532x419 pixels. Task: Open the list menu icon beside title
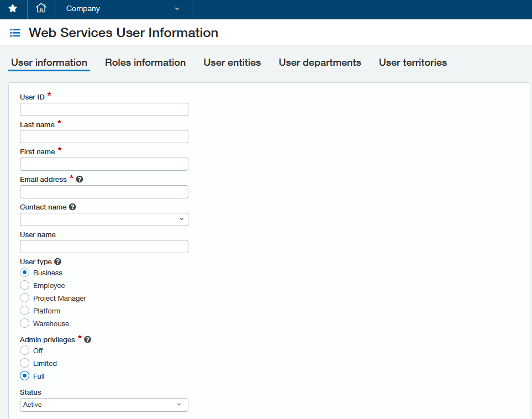pos(15,33)
